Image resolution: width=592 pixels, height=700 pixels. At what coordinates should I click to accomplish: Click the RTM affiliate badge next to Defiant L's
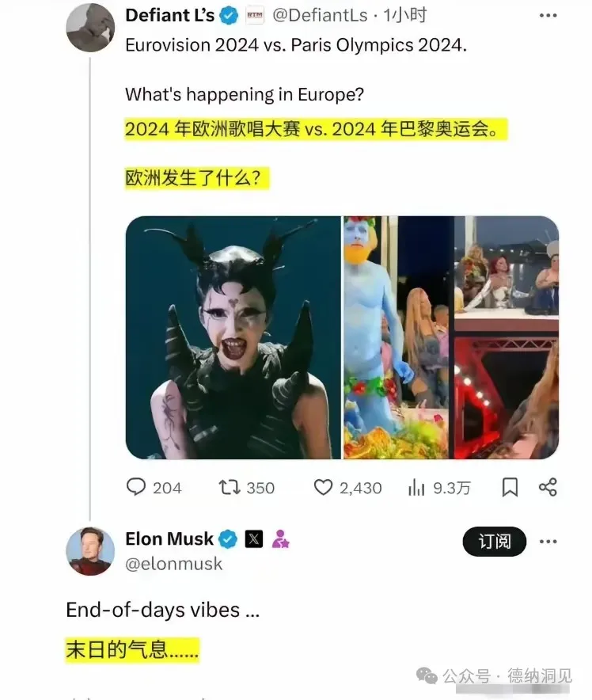255,16
